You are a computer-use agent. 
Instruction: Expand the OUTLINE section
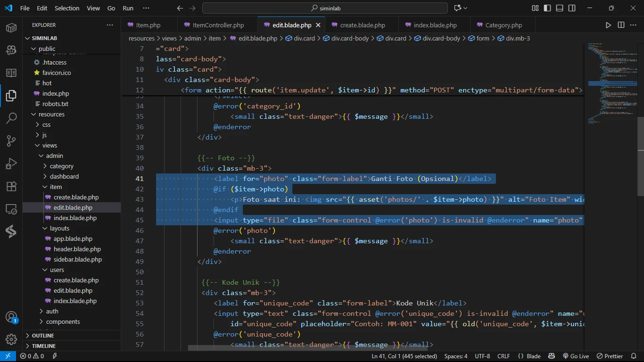pos(43,336)
